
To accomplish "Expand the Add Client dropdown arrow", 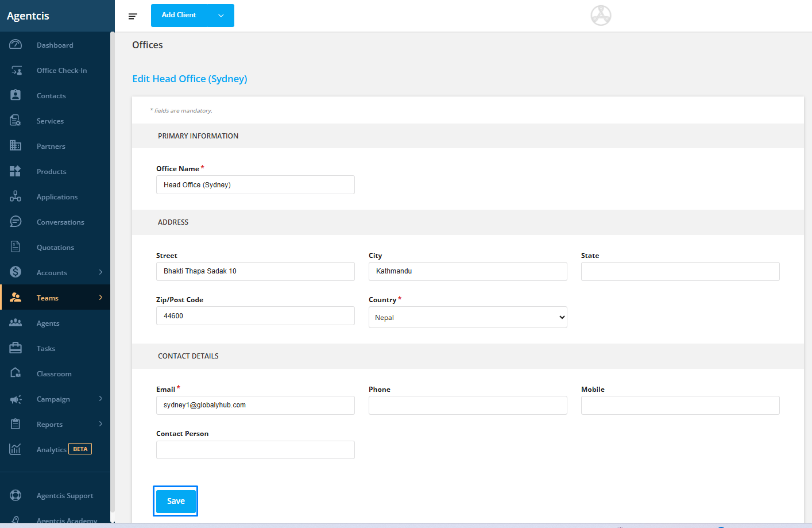I will [x=221, y=16].
